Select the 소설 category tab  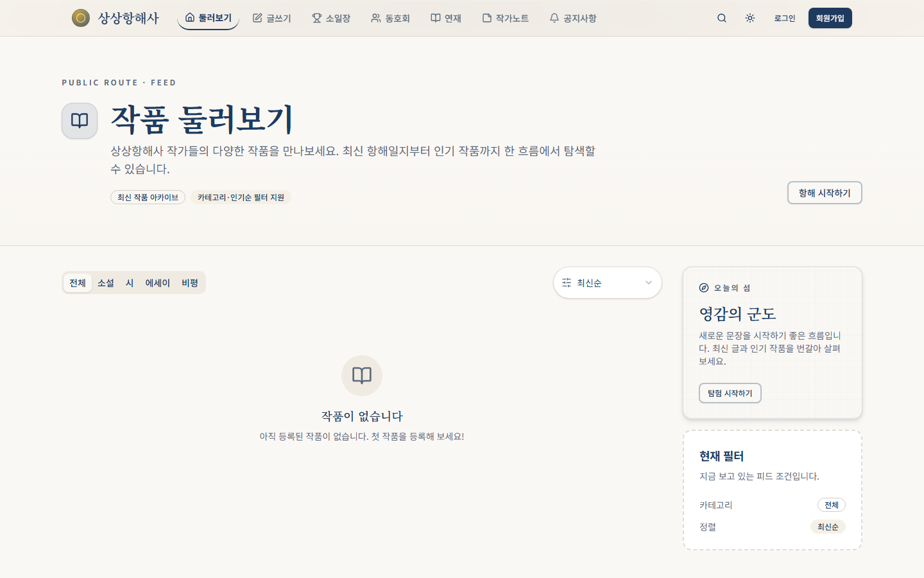click(x=106, y=283)
